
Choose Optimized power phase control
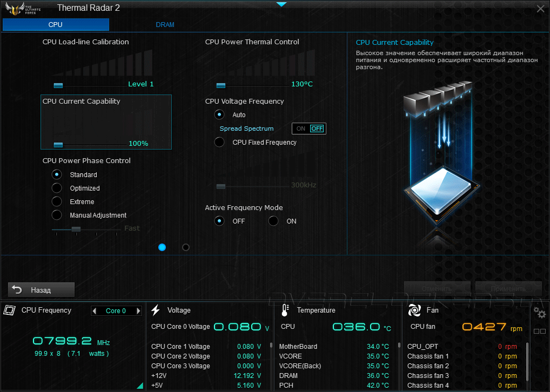pos(57,188)
